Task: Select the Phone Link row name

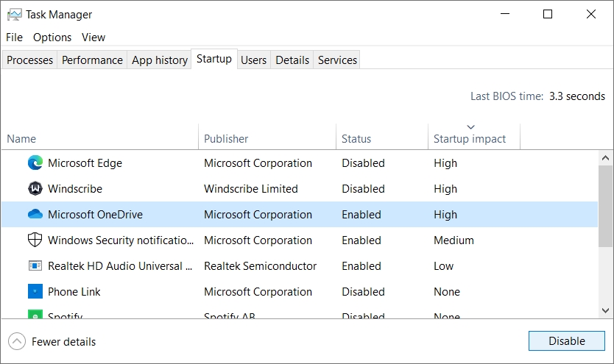Action: 74,292
